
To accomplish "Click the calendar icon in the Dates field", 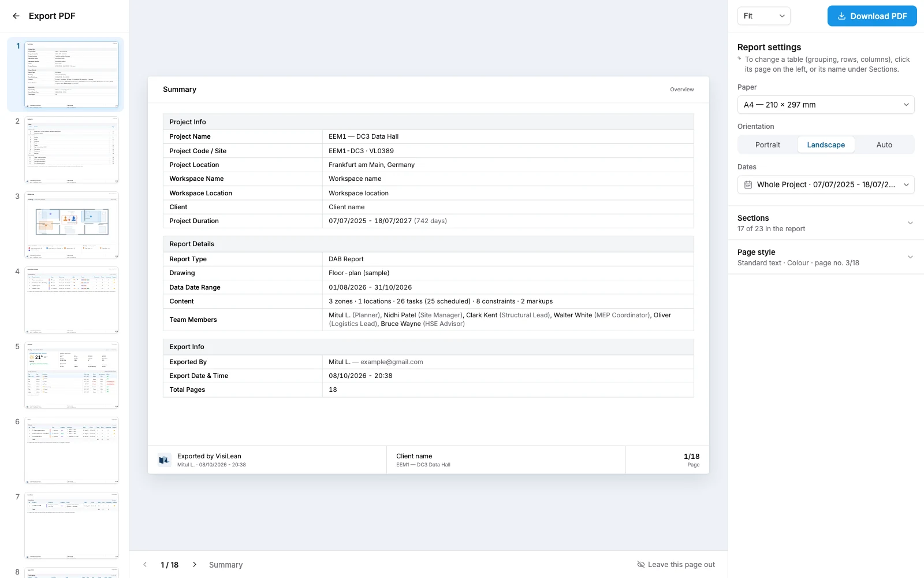I will click(x=748, y=185).
